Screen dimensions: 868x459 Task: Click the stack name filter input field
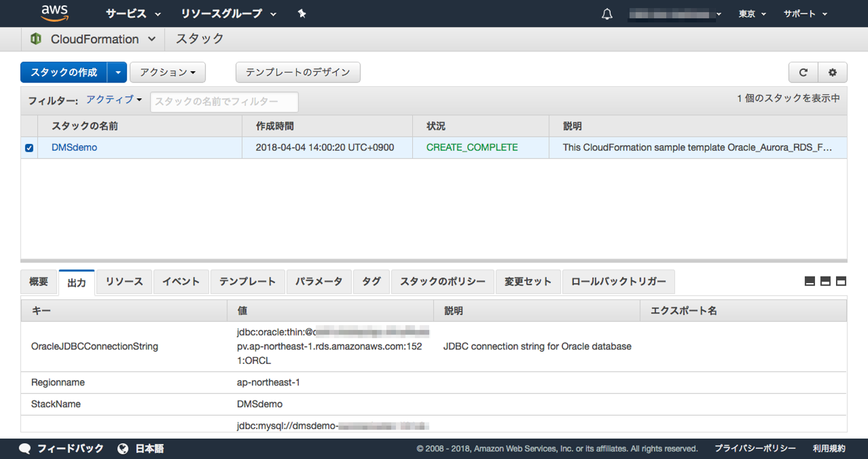(224, 102)
